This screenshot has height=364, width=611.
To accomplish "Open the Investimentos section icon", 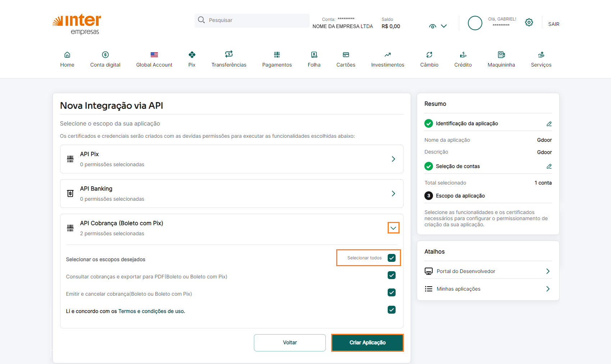I will tap(387, 54).
